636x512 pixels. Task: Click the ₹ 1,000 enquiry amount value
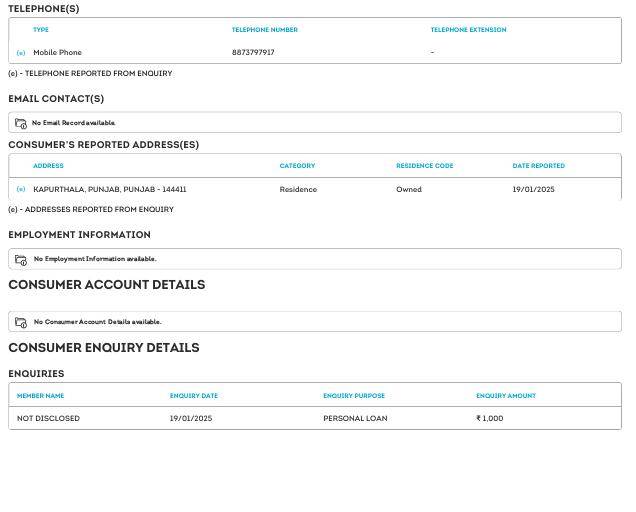490,418
